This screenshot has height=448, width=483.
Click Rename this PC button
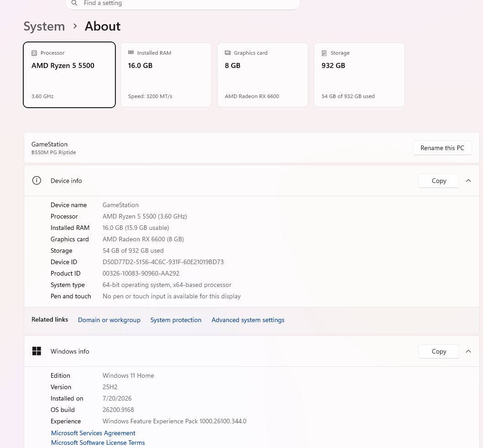click(442, 148)
